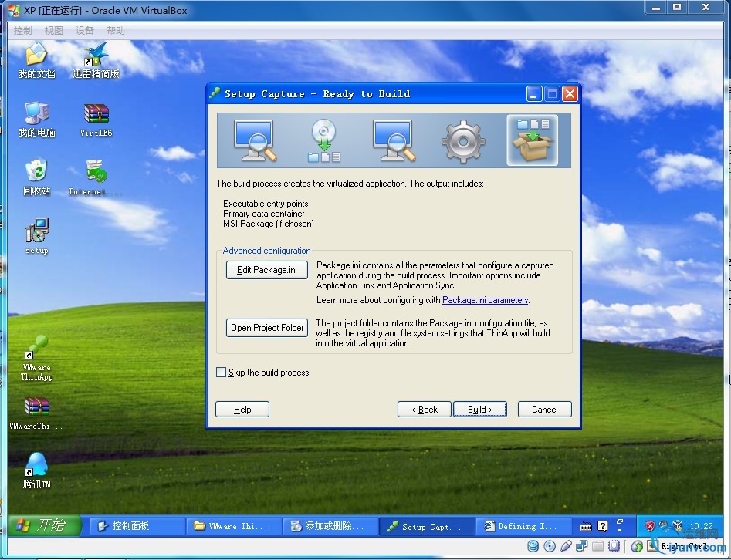
Task: Click VirtualBox network status icon
Action: (582, 546)
